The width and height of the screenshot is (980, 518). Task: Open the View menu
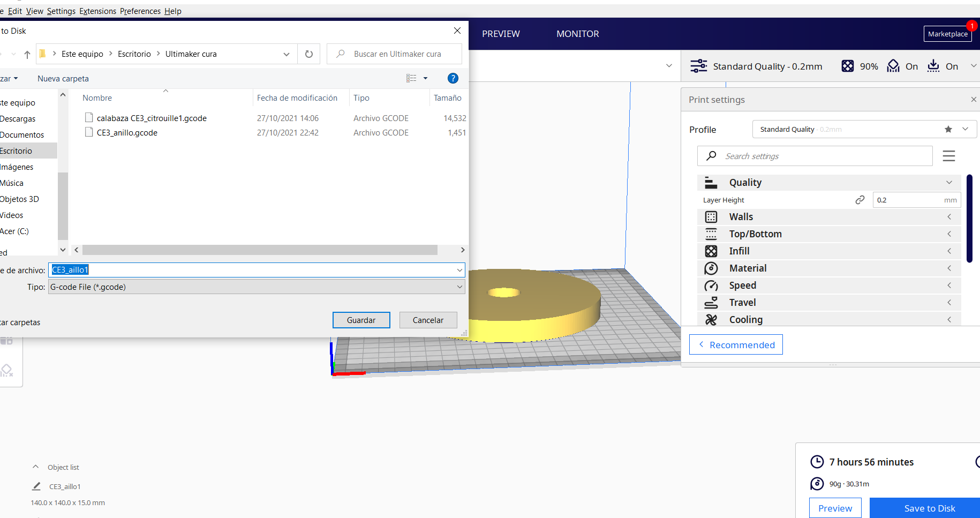pyautogui.click(x=35, y=11)
